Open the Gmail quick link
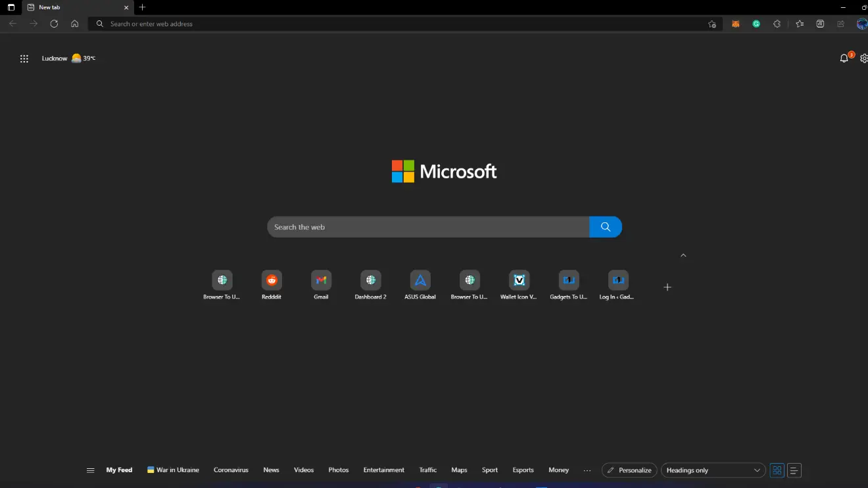This screenshot has width=868, height=488. coord(321,285)
